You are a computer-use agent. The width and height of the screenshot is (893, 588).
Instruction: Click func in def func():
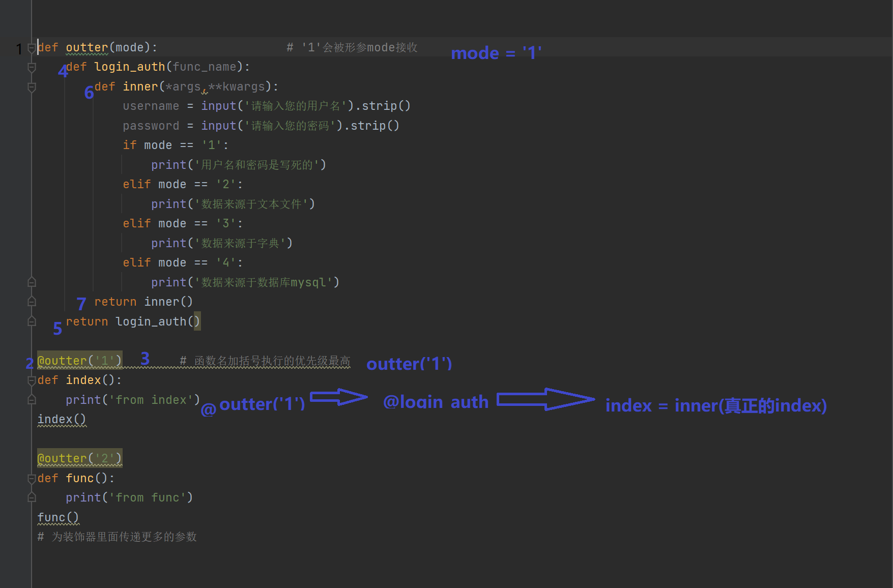(80, 478)
